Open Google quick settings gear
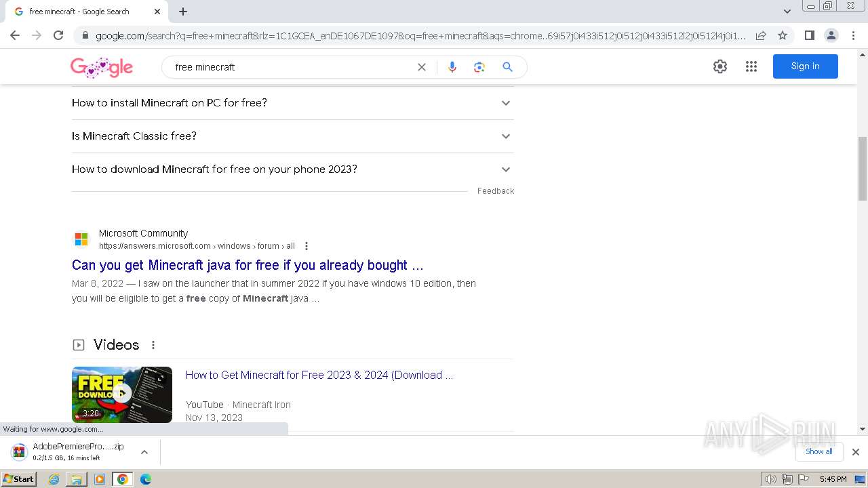The width and height of the screenshot is (868, 488). (720, 66)
